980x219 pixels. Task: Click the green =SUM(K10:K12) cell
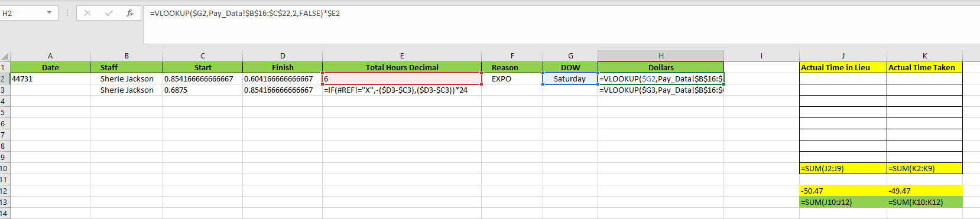tap(924, 202)
